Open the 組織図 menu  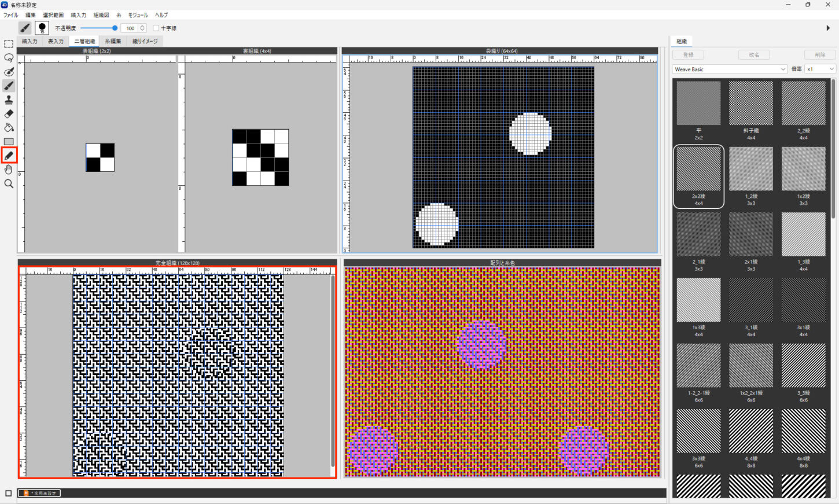click(x=101, y=15)
